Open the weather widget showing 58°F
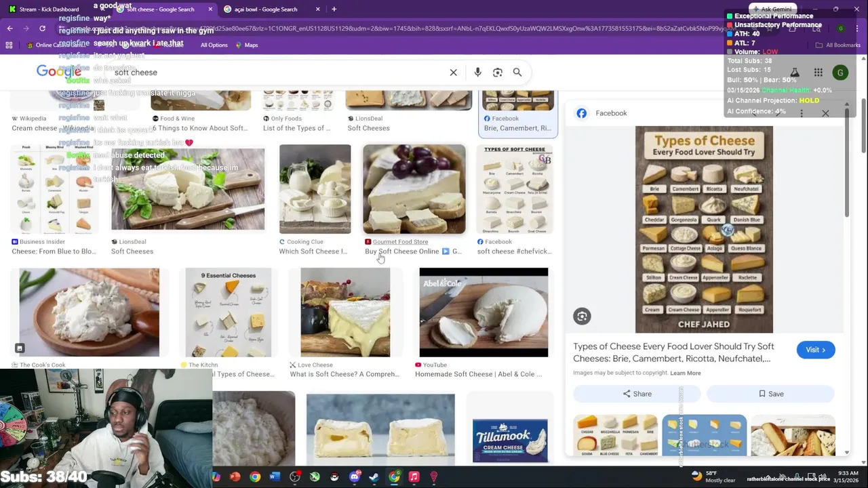Viewport: 868px width, 488px height. [x=713, y=476]
